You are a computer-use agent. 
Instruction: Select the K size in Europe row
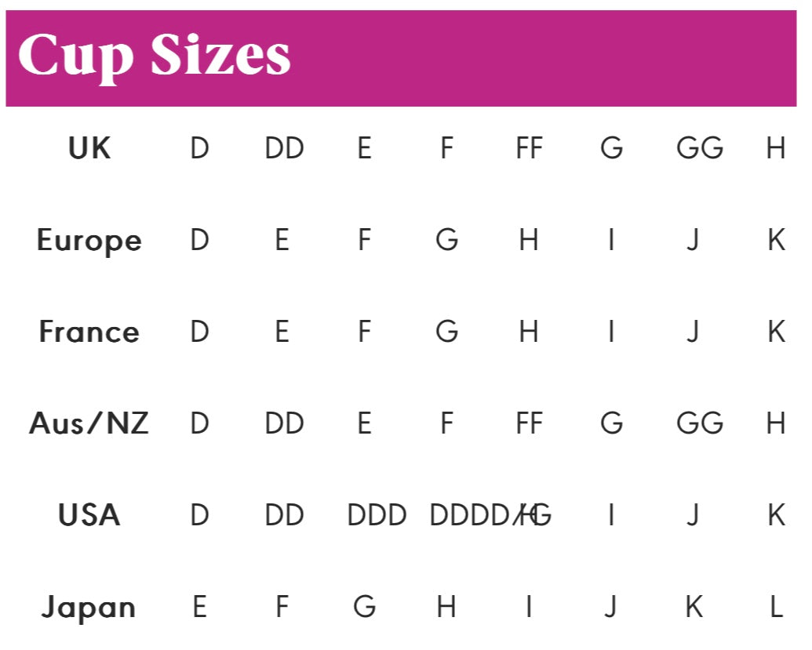click(776, 241)
